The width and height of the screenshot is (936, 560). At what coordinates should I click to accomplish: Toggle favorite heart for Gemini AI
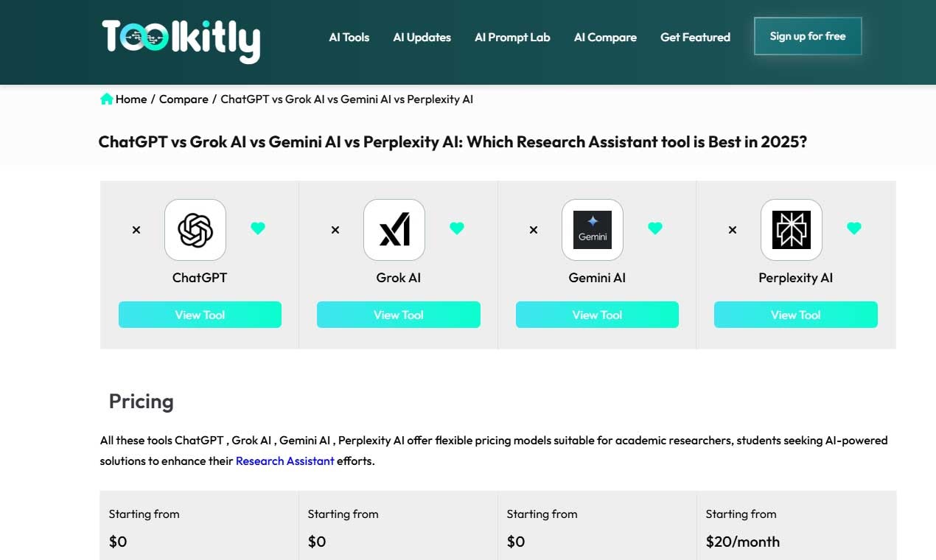coord(655,228)
